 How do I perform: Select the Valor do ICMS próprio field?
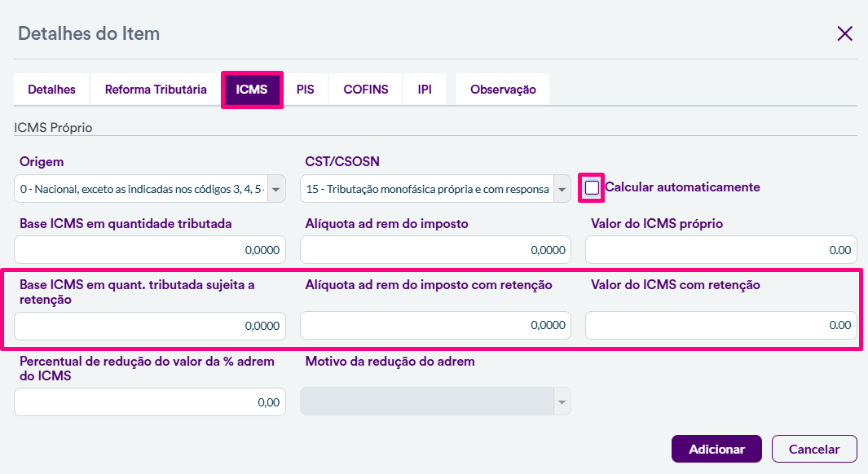[720, 250]
